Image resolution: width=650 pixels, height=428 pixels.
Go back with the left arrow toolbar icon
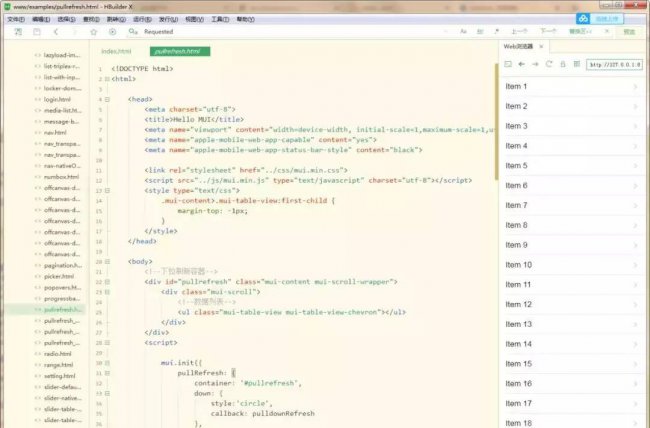[x=56, y=32]
